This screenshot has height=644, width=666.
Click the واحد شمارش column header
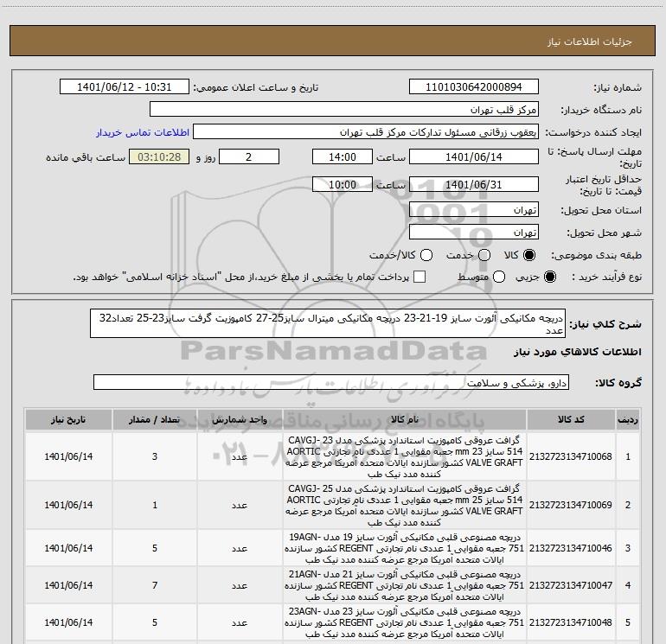(x=240, y=420)
